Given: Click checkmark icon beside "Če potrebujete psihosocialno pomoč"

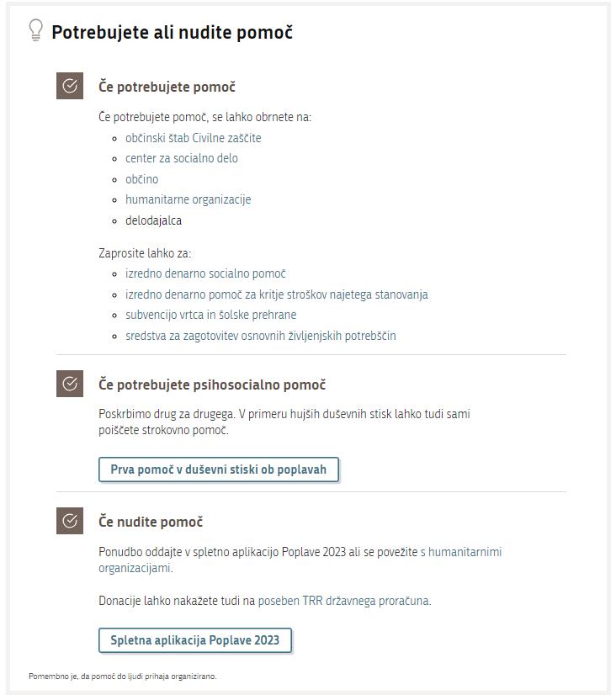Looking at the screenshot, I should [70, 384].
